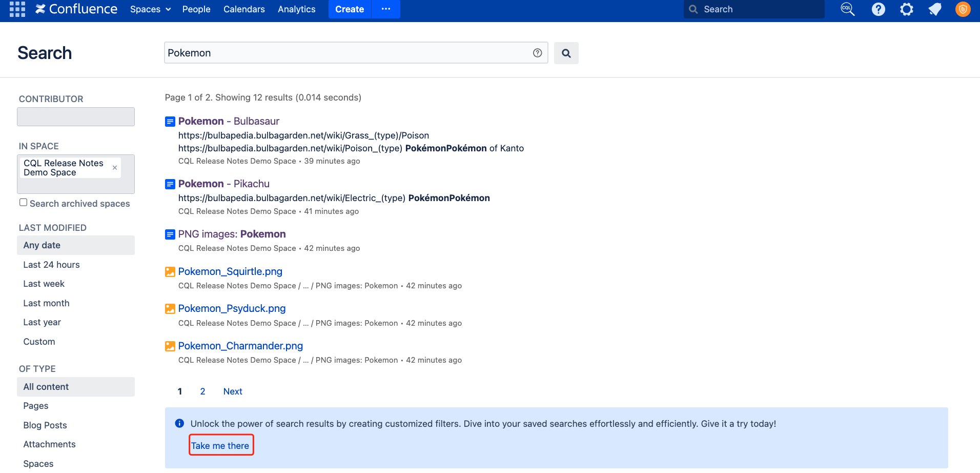This screenshot has height=473, width=980.
Task: Open the administration gear settings
Action: [x=906, y=9]
